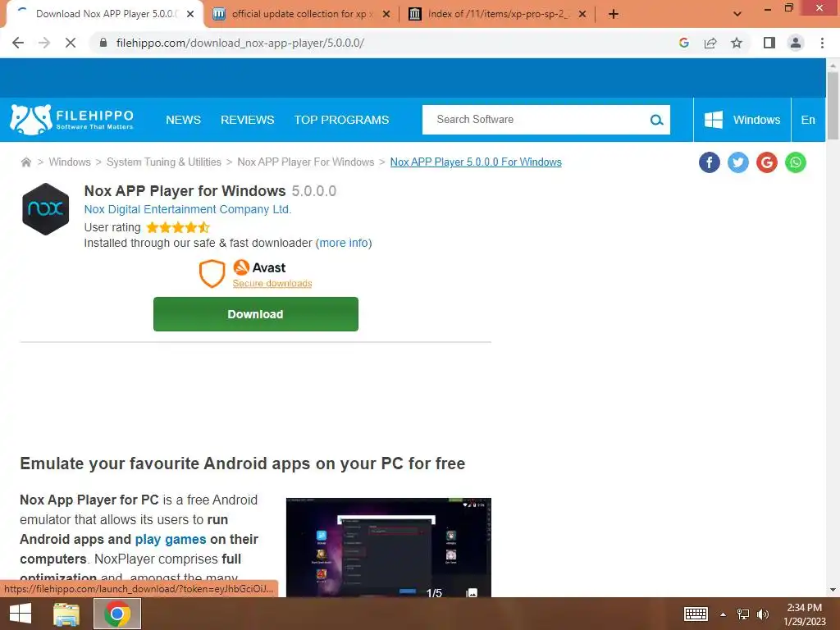Click System Tuning & Utilities breadcrumb
Viewport: 840px width, 630px height.
[x=163, y=162]
